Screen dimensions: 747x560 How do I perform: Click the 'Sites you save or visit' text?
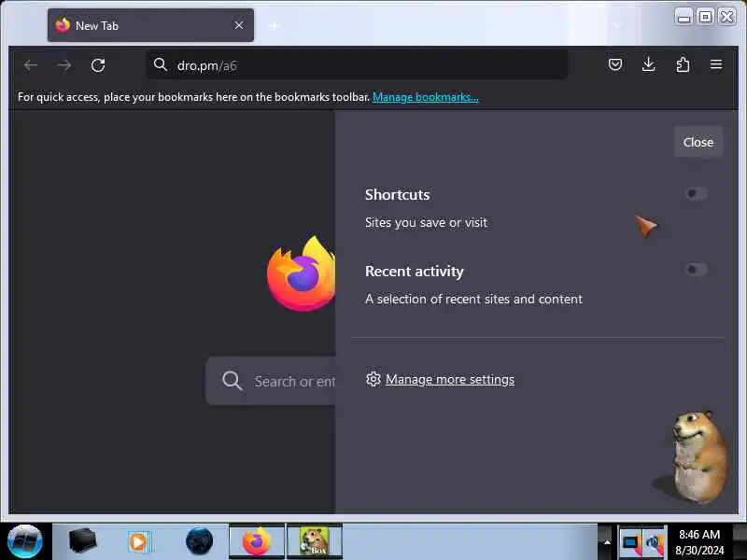tap(426, 222)
